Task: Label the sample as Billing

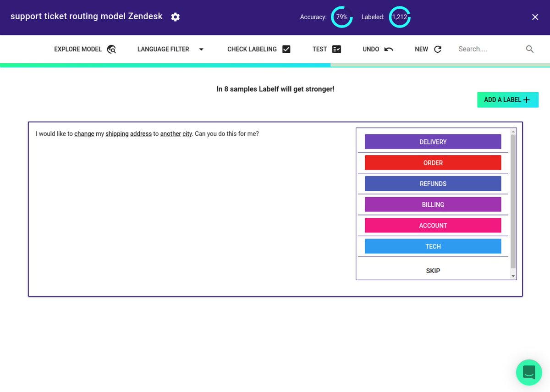Action: click(x=433, y=204)
